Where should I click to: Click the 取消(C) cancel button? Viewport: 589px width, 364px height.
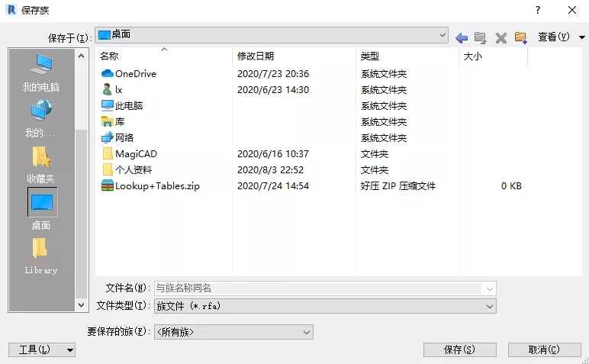point(544,350)
